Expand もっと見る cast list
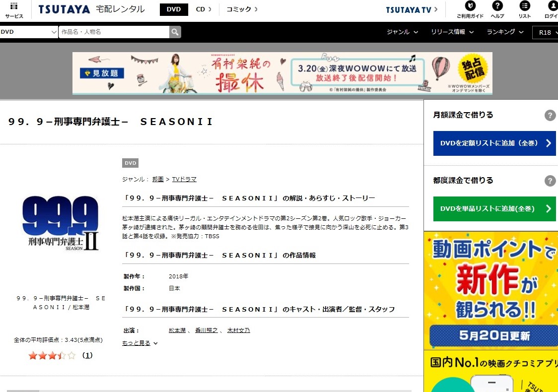558x392 pixels. (139, 343)
